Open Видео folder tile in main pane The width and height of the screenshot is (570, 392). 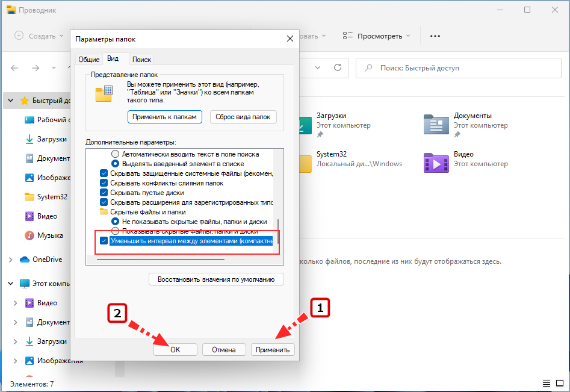[x=466, y=162]
